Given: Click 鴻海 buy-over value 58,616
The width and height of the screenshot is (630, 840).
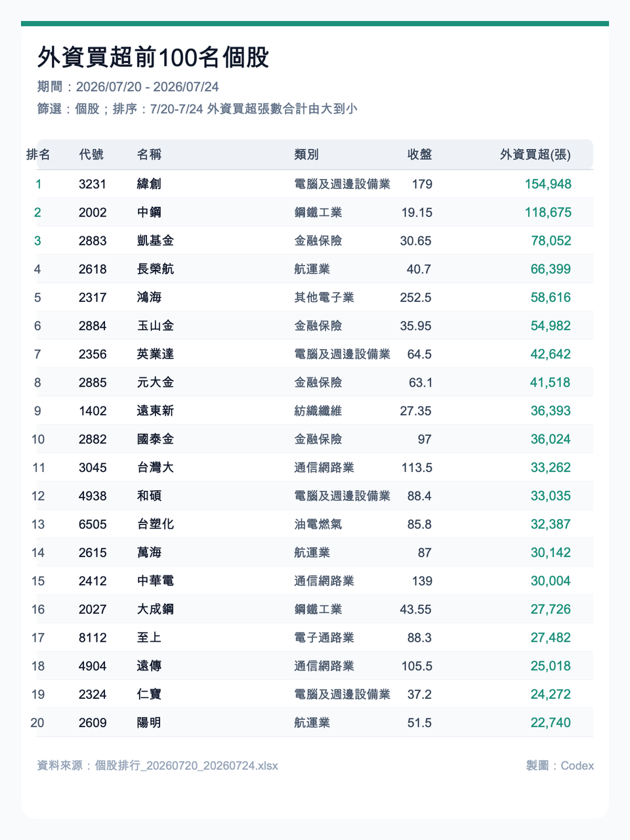Looking at the screenshot, I should (551, 297).
